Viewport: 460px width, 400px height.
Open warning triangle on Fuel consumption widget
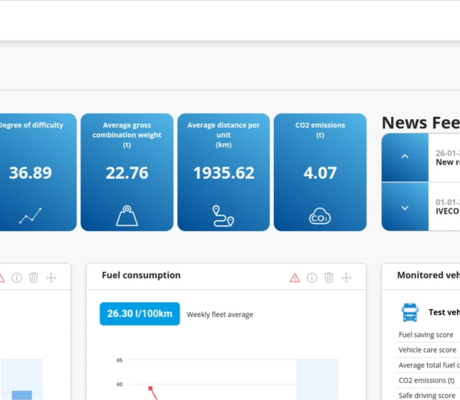(295, 278)
